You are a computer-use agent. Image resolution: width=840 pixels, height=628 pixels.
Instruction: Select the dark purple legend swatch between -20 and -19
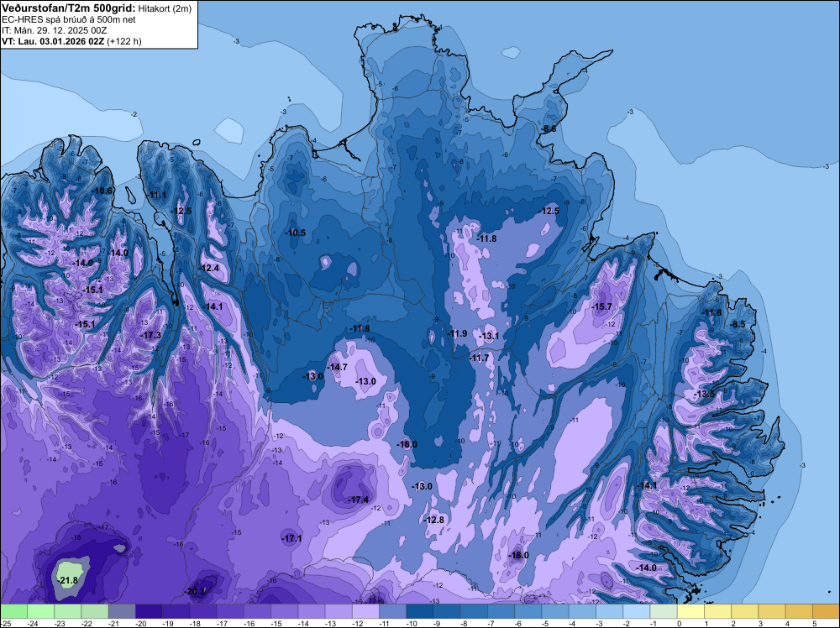tap(149, 611)
